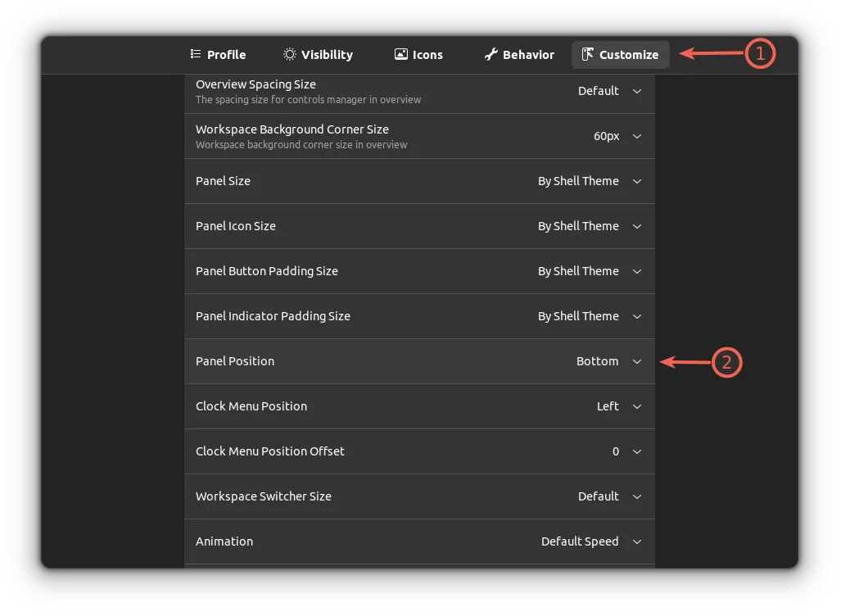
Task: Open Panel Button Padding Size dropdown
Action: 590,271
